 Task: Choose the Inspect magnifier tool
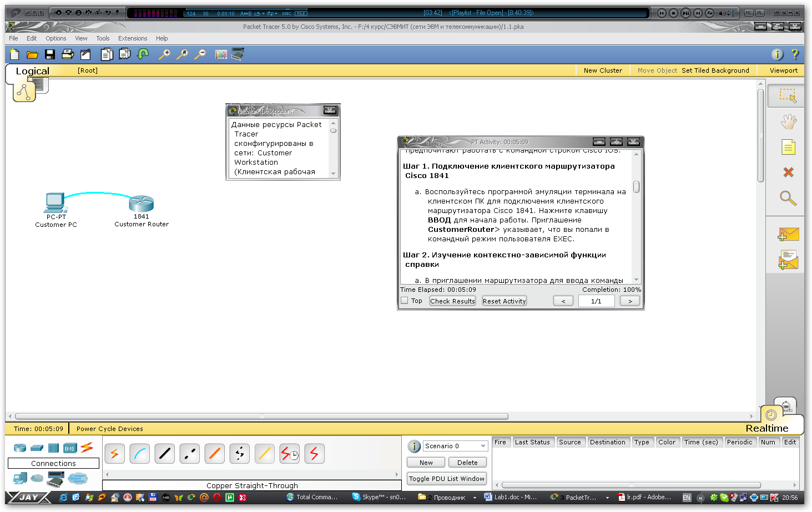tap(788, 198)
